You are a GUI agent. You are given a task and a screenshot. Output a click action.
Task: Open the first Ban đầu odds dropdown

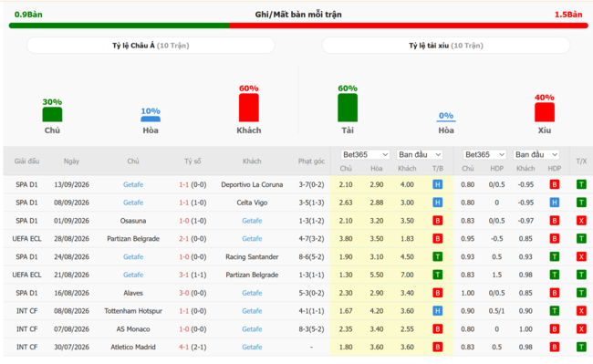[x=420, y=154]
